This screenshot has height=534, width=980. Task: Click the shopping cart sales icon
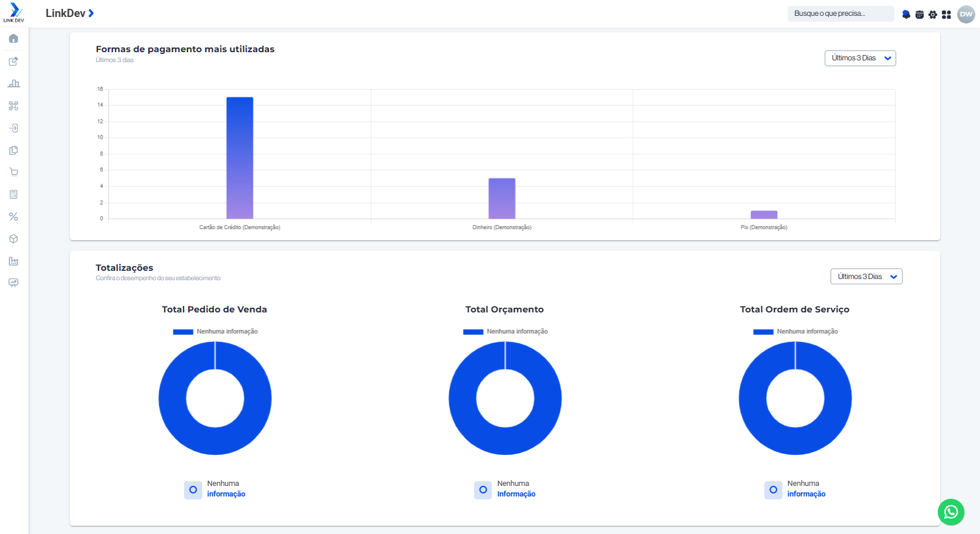click(x=13, y=172)
